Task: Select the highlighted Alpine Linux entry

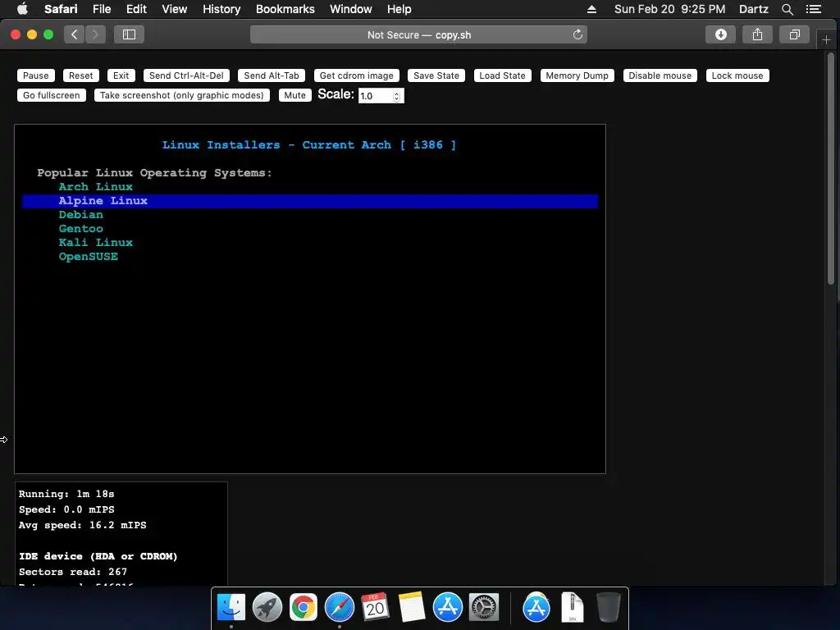Action: [x=310, y=201]
